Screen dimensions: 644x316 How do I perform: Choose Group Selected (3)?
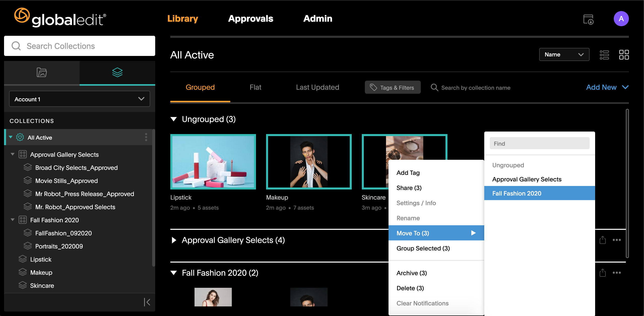coord(436,248)
